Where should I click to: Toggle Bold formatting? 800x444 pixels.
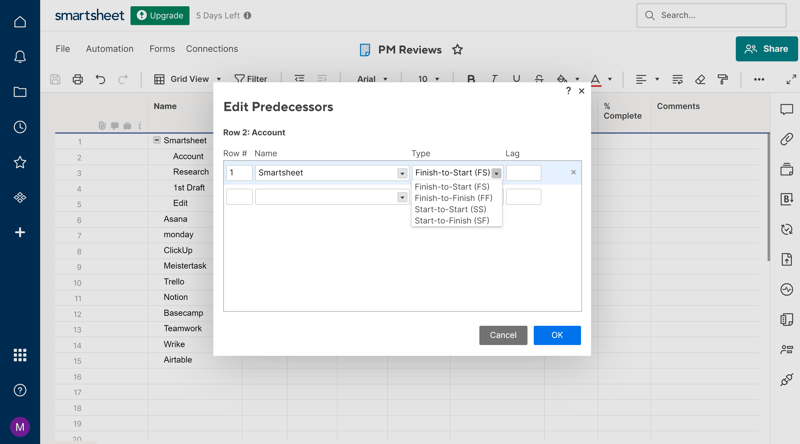click(471, 79)
